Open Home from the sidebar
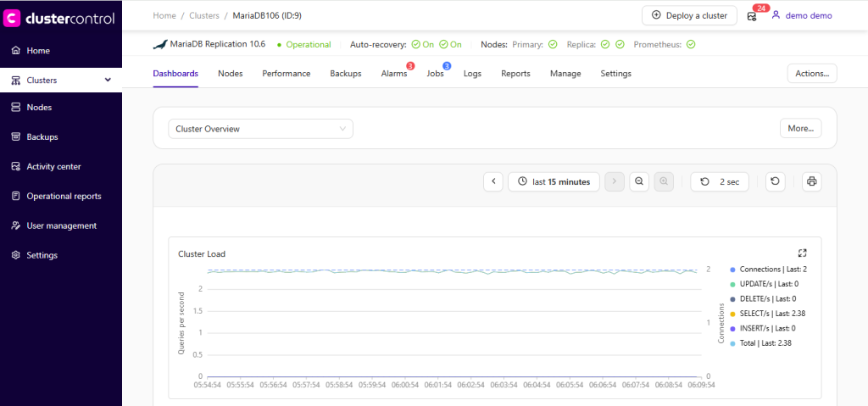Image resolution: width=868 pixels, height=406 pixels. coord(38,51)
